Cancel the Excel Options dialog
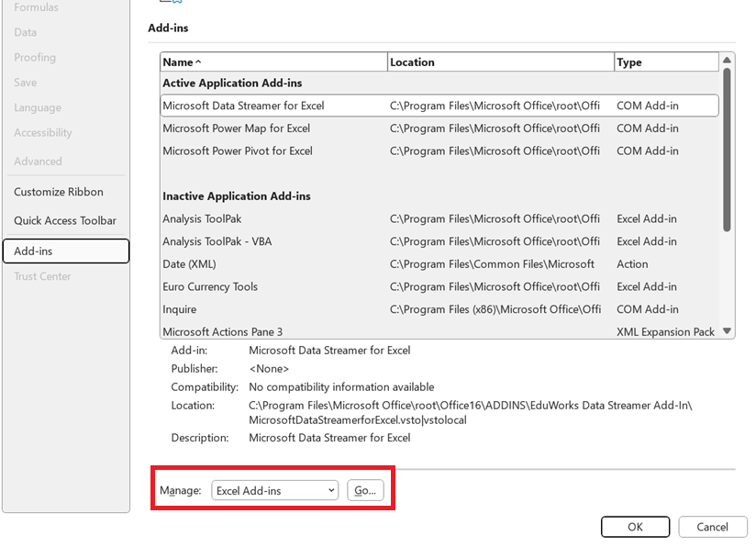Screen dimensions: 756x547 pos(713,527)
